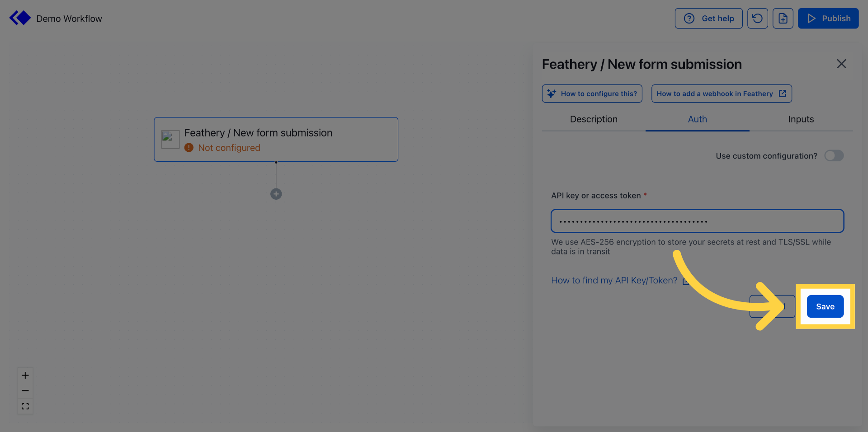The image size is (868, 432).
Task: Click the Publish button
Action: [828, 19]
